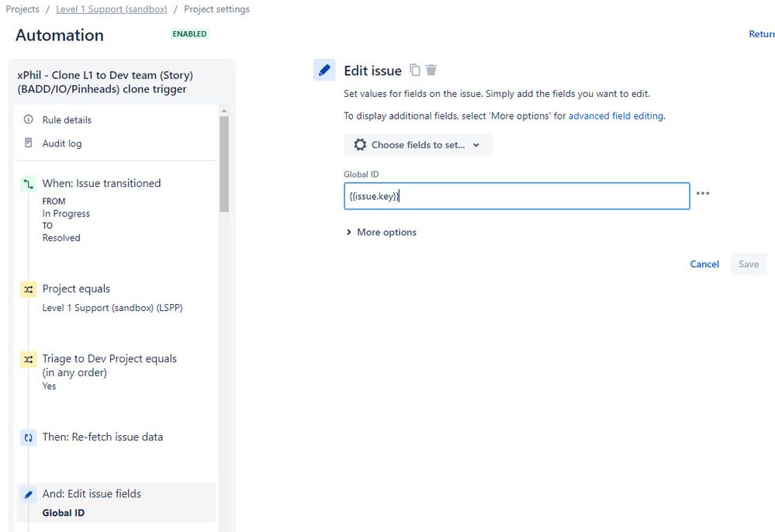
Task: Open the Audit log entry
Action: [x=62, y=143]
